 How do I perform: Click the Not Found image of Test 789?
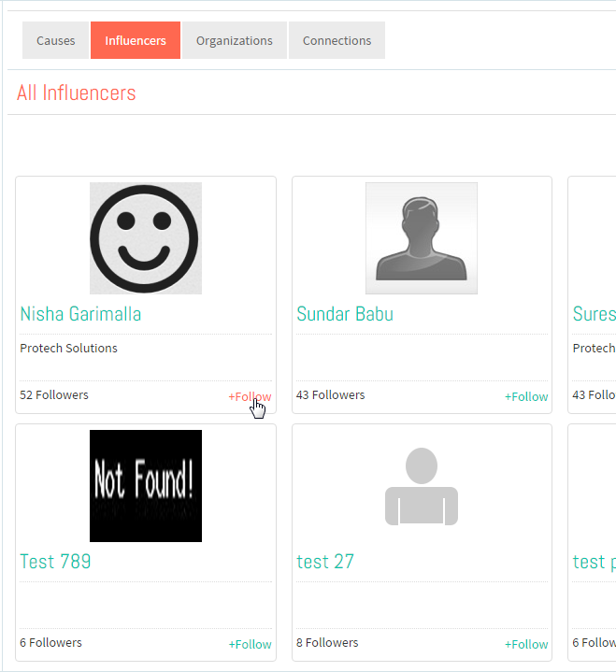click(146, 486)
